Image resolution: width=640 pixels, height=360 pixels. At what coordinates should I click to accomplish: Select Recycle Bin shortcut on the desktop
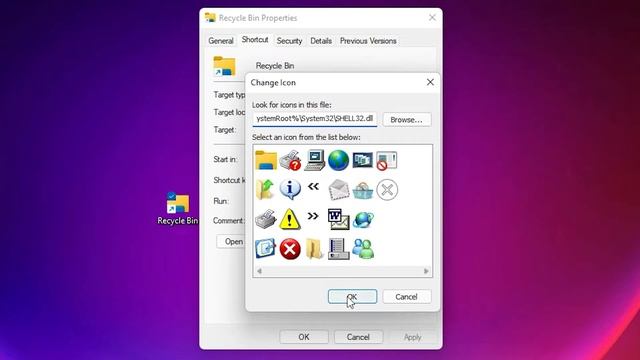[178, 209]
